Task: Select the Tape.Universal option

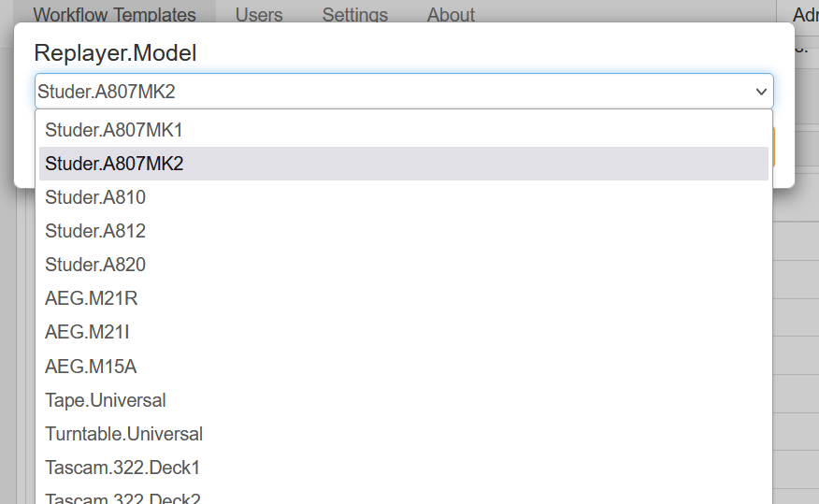Action: (403, 400)
